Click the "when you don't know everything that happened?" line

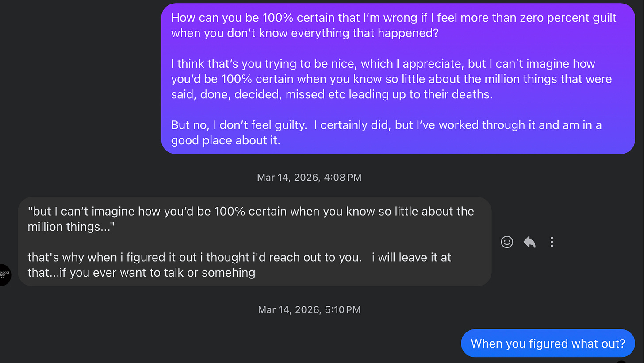point(305,33)
